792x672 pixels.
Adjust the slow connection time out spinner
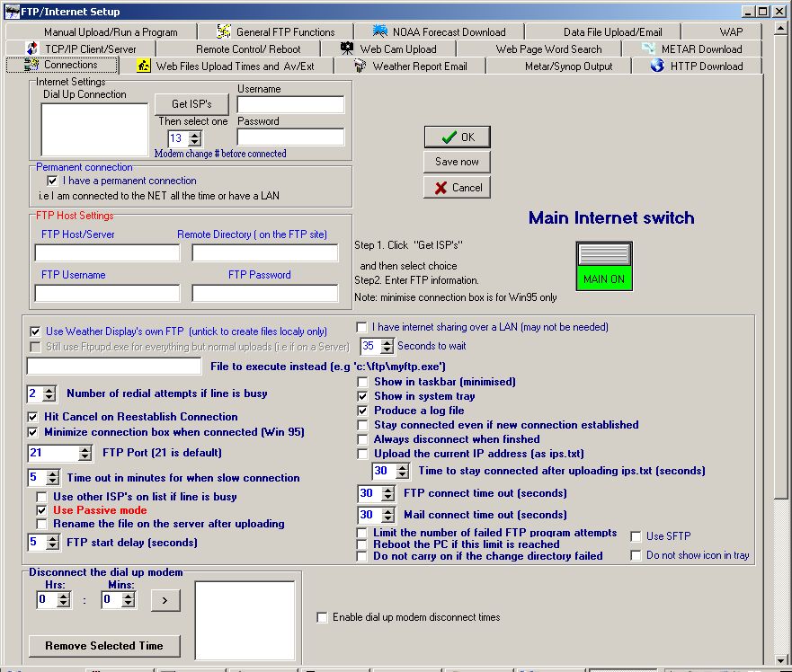click(52, 477)
